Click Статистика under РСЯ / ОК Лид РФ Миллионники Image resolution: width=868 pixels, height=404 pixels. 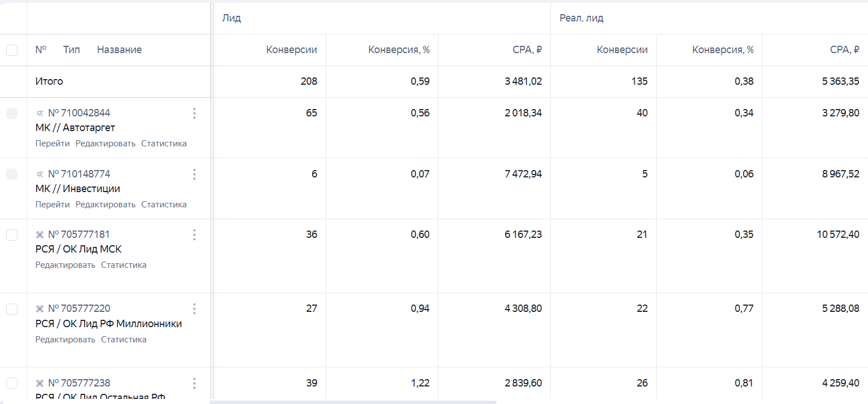click(124, 340)
